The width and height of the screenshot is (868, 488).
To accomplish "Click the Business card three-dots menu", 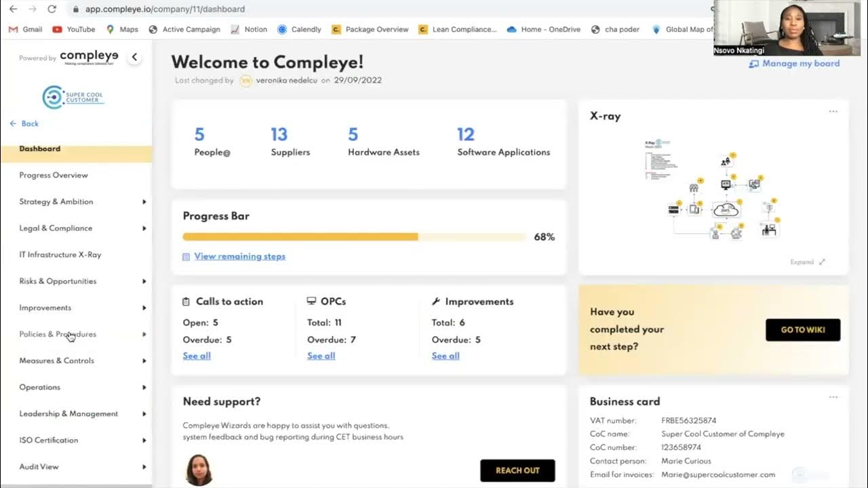I will [x=833, y=397].
